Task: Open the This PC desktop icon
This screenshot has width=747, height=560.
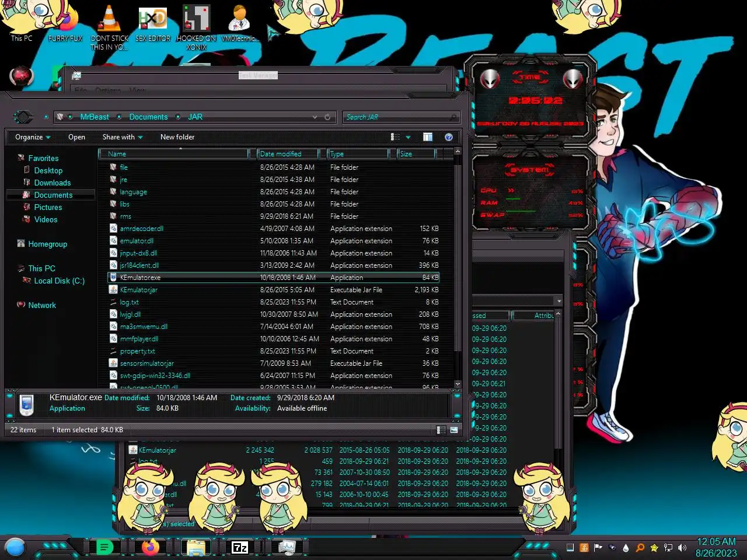Action: pyautogui.click(x=22, y=22)
